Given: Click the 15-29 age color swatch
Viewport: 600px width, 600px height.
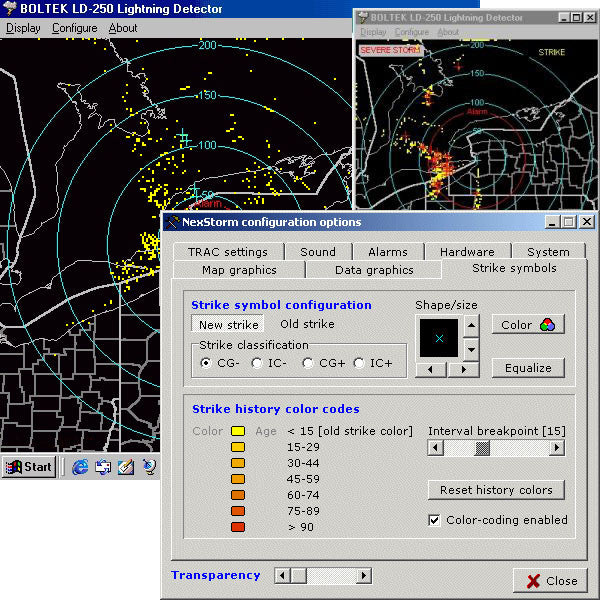Looking at the screenshot, I should [238, 447].
